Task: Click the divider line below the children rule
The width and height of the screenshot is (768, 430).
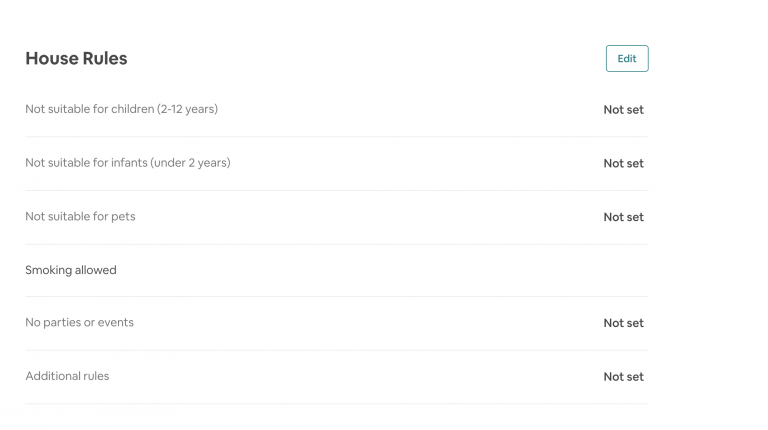Action: pyautogui.click(x=336, y=137)
